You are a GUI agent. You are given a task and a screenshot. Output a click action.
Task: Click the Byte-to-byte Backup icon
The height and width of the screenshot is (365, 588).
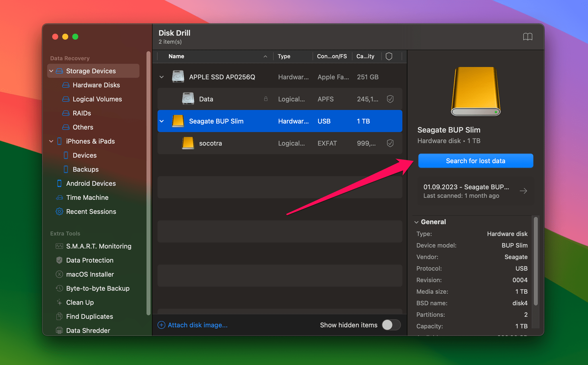pyautogui.click(x=59, y=288)
